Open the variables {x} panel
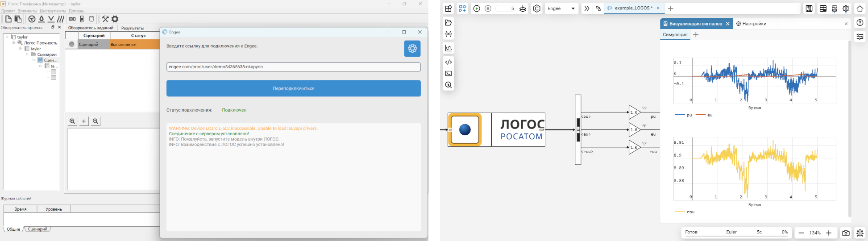 pos(449,34)
